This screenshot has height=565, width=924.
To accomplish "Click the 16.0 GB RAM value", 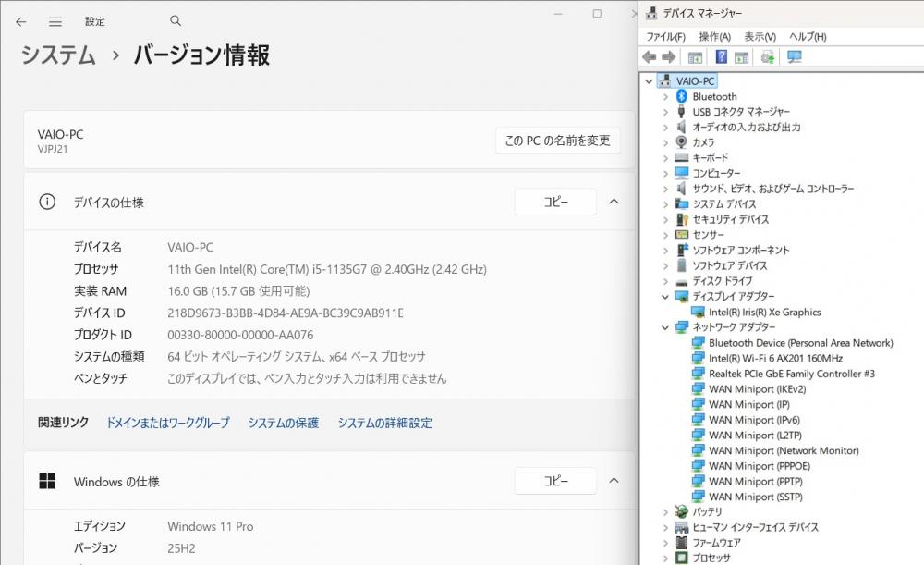I will (238, 291).
